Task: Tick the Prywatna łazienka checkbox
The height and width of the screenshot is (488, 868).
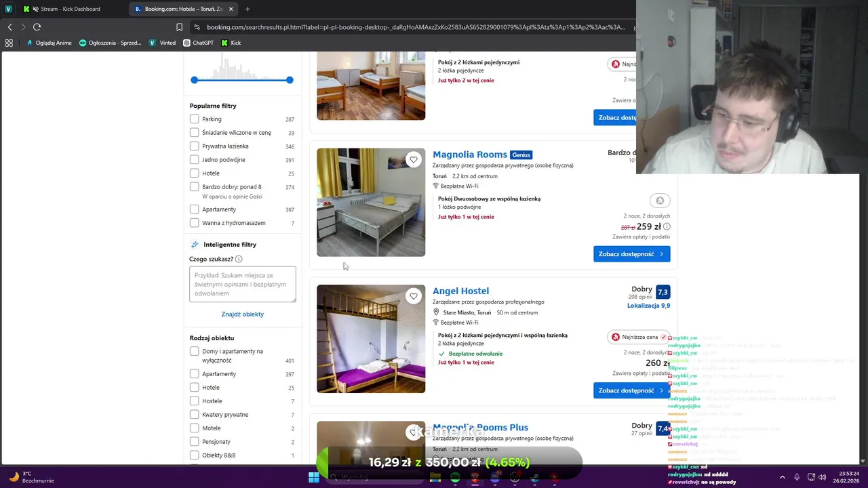Action: point(195,146)
